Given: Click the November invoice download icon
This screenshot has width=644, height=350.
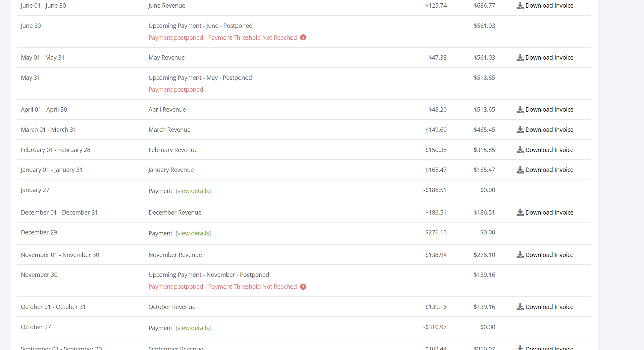Looking at the screenshot, I should [x=520, y=255].
